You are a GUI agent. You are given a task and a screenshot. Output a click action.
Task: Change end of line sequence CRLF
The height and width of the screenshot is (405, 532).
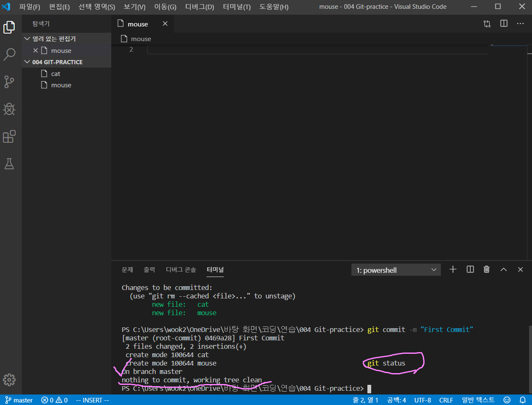446,400
